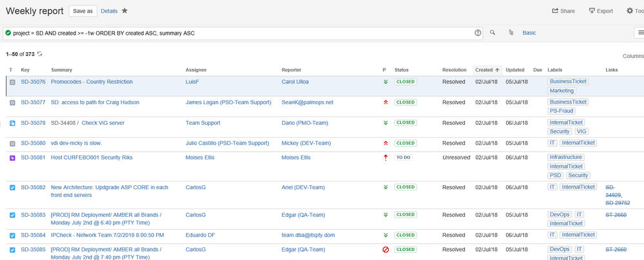Screen dimensions: 644x260
Task: Click reporter team.dba@itspty.dom
Action: click(308, 236)
